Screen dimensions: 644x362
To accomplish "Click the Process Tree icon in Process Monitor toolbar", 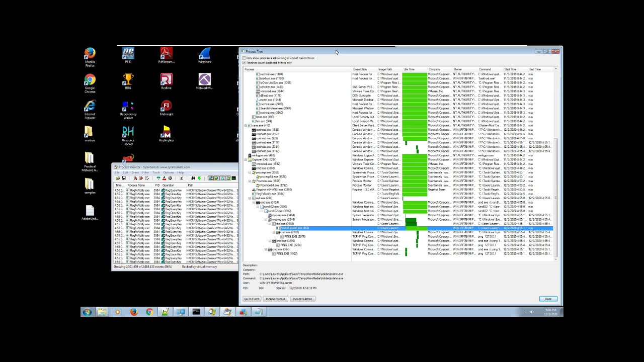I will pos(182,178).
